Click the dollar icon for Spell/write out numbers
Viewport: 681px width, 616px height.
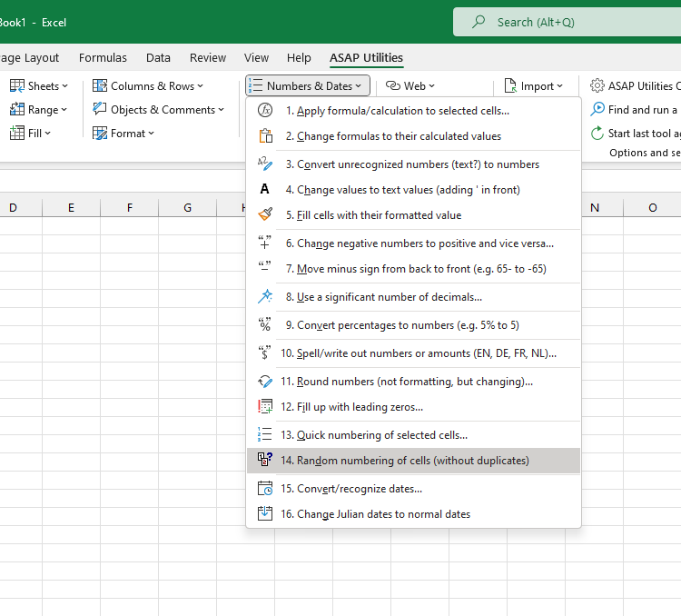pos(264,353)
